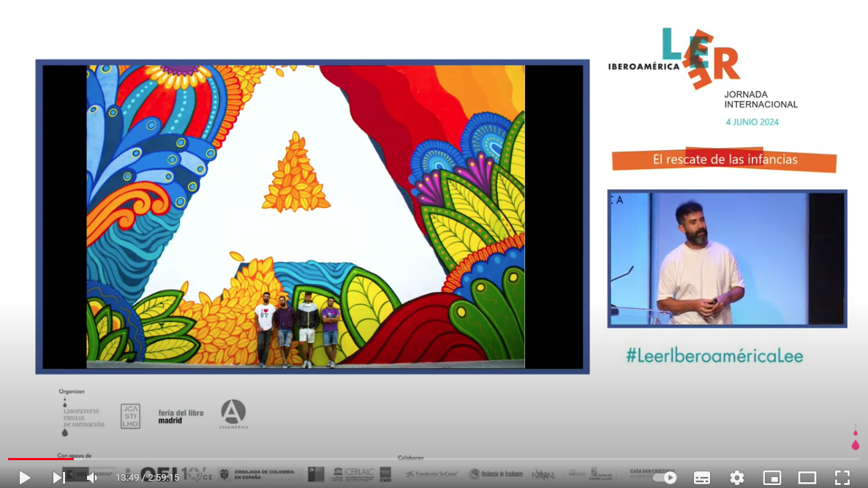The width and height of the screenshot is (868, 488).
Task: Click the JCA STI LHO square logo
Action: point(130,416)
